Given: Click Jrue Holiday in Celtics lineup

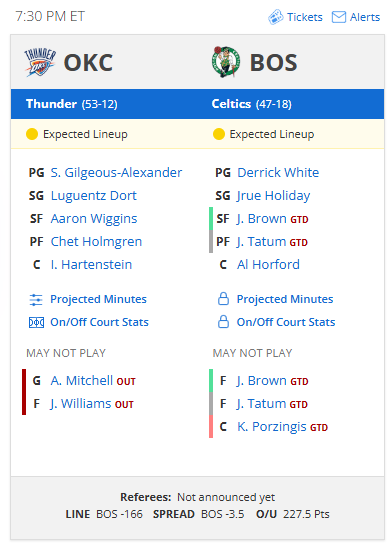Looking at the screenshot, I should point(274,196).
